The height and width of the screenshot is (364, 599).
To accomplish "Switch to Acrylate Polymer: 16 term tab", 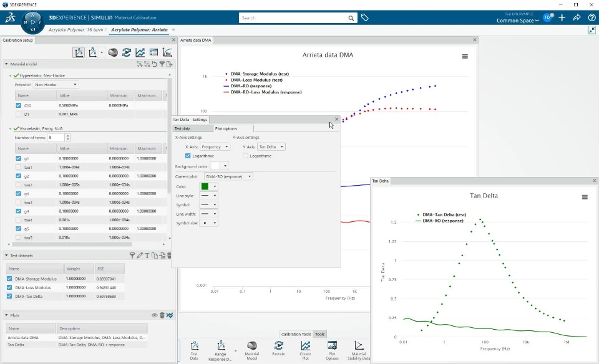I will pyautogui.click(x=76, y=29).
